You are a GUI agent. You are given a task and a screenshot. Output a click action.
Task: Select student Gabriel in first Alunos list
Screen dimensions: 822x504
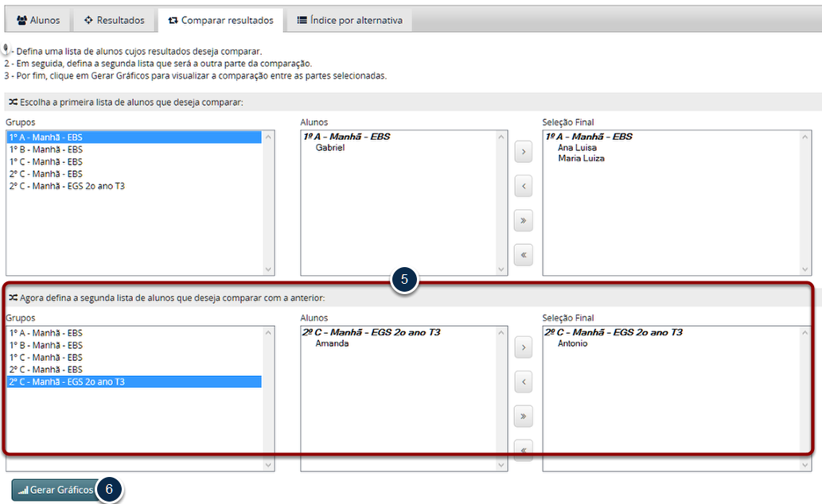[330, 148]
